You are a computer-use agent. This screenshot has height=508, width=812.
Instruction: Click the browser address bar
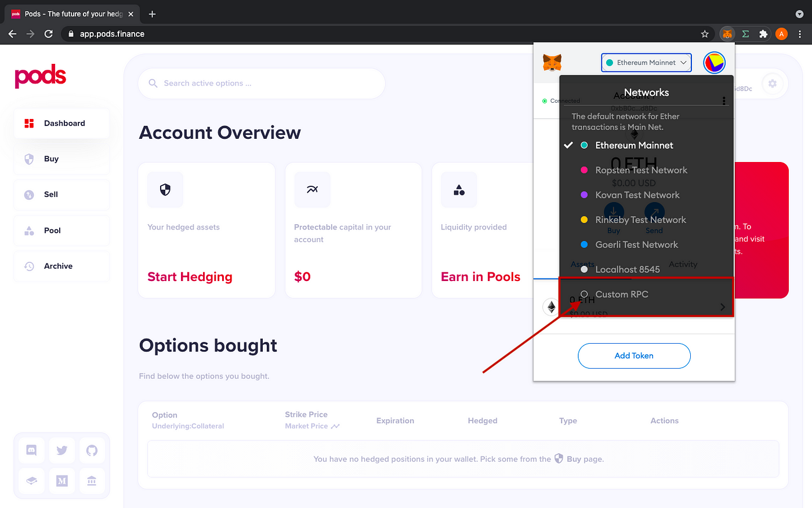click(x=387, y=34)
